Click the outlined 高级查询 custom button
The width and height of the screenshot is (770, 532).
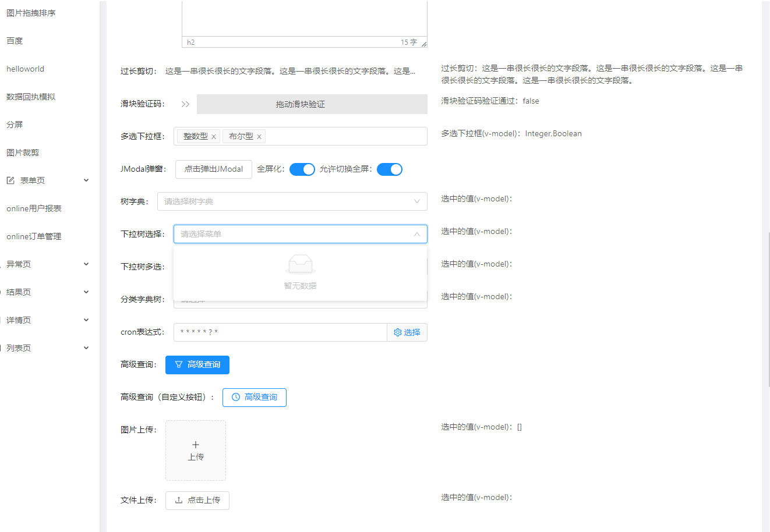(255, 398)
